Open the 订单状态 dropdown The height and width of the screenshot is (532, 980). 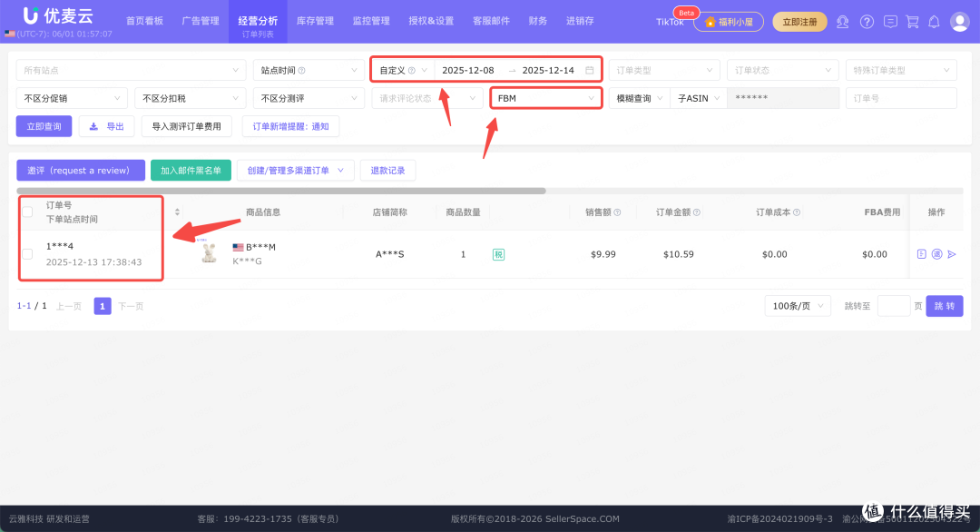(x=782, y=70)
